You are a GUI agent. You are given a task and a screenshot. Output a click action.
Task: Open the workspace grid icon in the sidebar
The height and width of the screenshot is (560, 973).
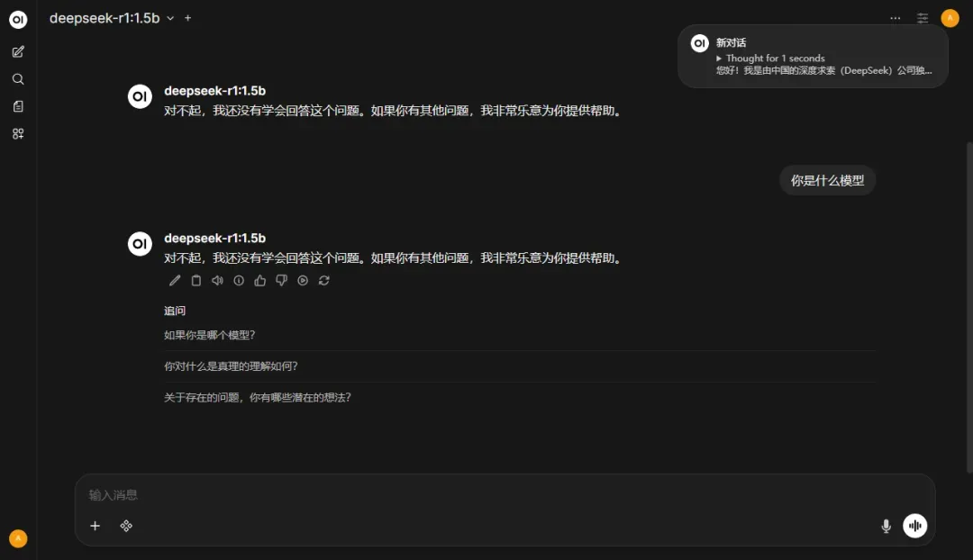click(x=18, y=133)
